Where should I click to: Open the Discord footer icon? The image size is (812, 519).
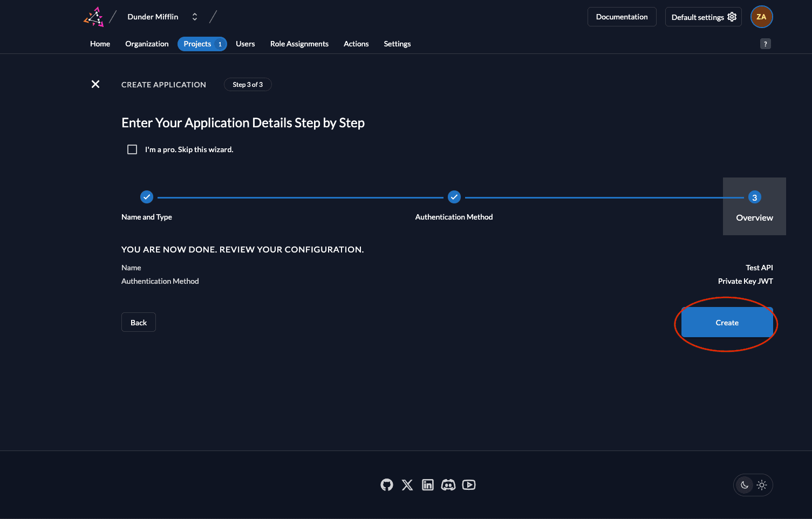[x=448, y=485]
